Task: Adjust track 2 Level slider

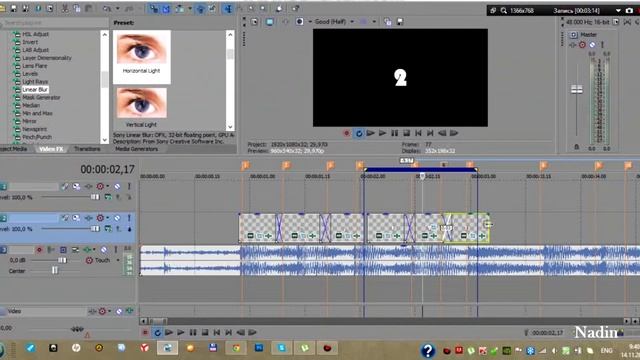Action: pos(95,229)
